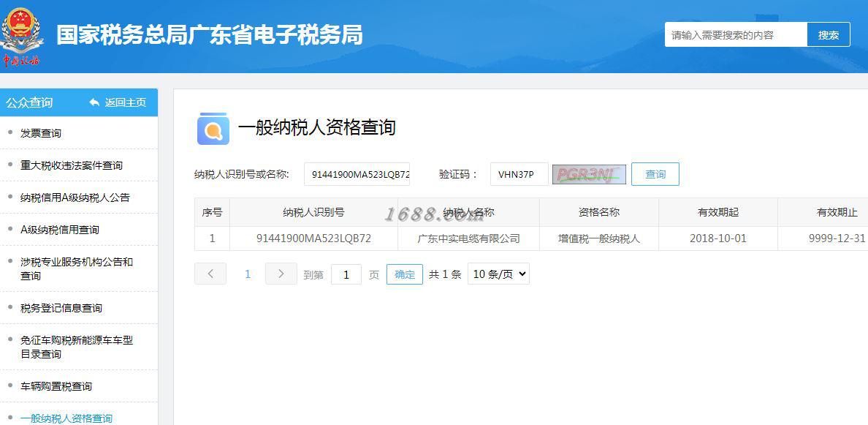Go to the next results page arrow
The image size is (868, 425).
[281, 274]
